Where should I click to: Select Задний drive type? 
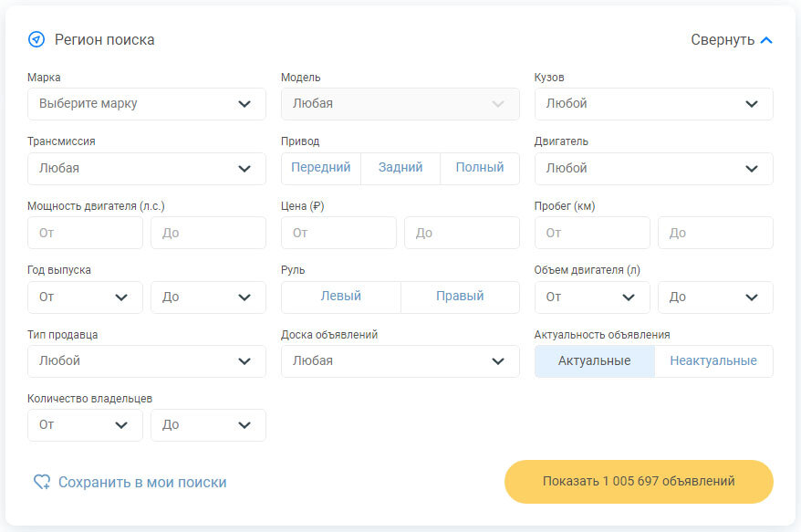(400, 168)
